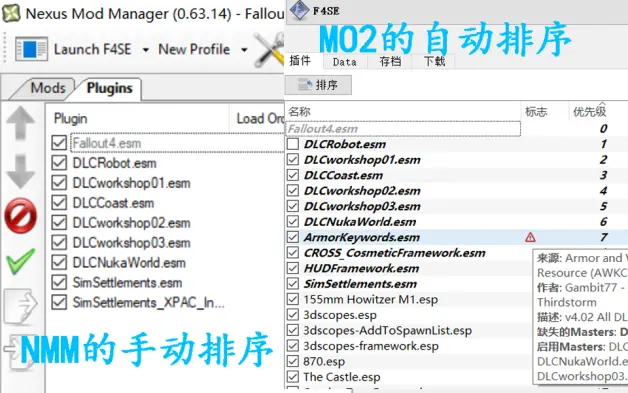Toggle DLCCoast.esm checkbox in NMM
Screen dimensions: 628x393
(59, 203)
